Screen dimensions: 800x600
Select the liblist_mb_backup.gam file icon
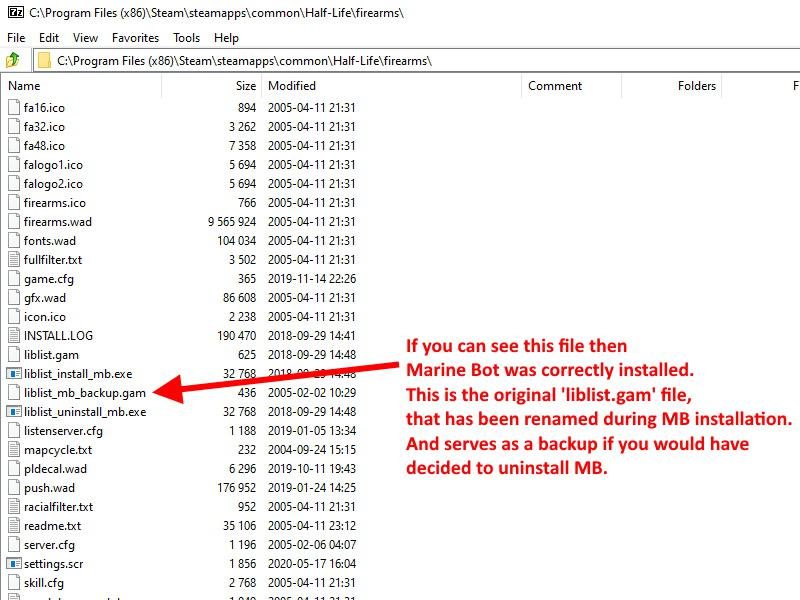tap(14, 393)
